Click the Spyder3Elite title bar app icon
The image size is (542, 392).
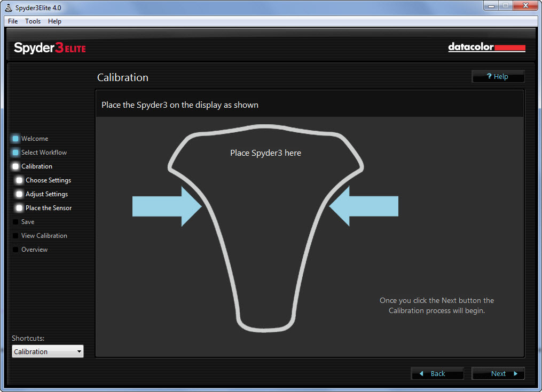click(x=9, y=7)
